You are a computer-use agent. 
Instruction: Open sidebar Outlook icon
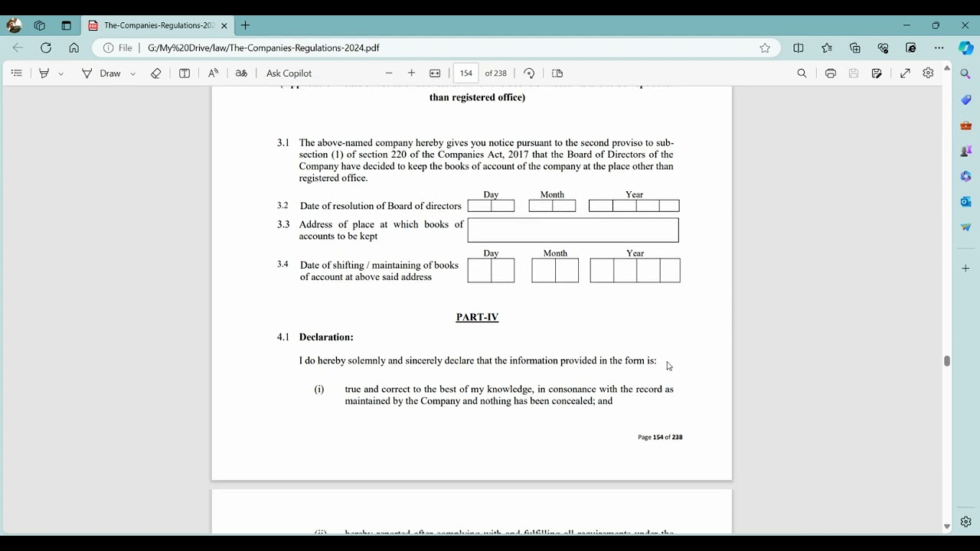point(966,202)
